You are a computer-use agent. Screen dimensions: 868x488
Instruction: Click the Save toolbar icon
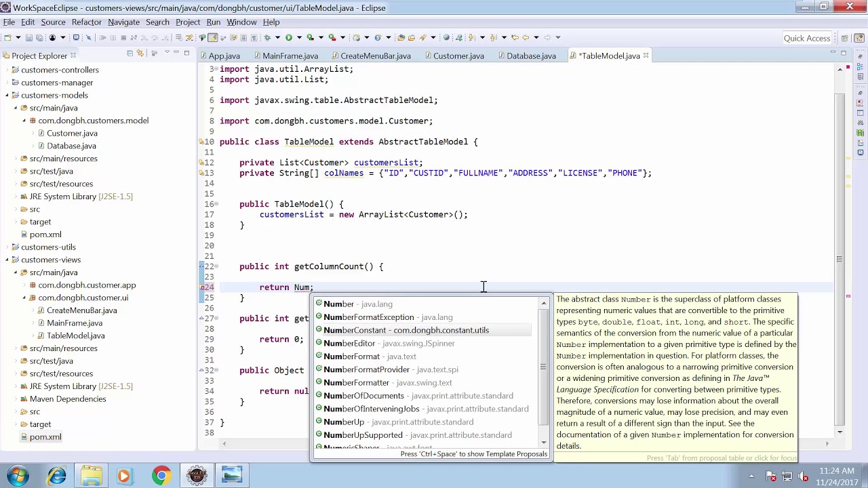(x=29, y=37)
